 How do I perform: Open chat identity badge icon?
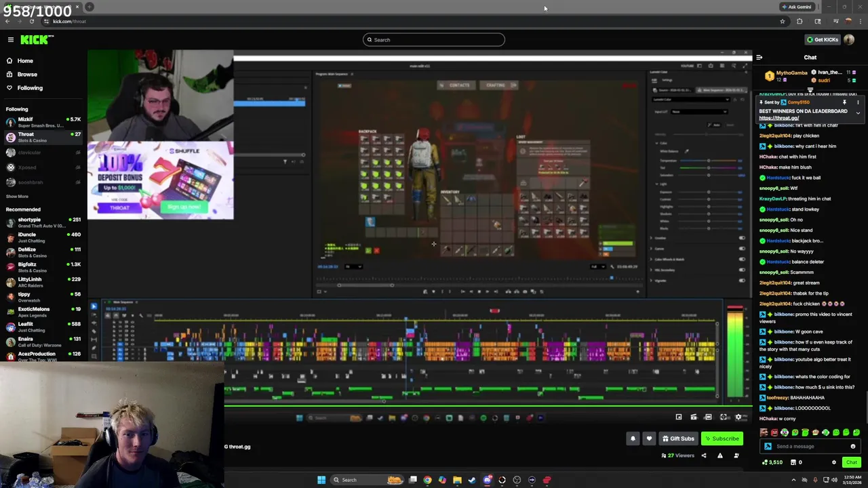pyautogui.click(x=768, y=447)
